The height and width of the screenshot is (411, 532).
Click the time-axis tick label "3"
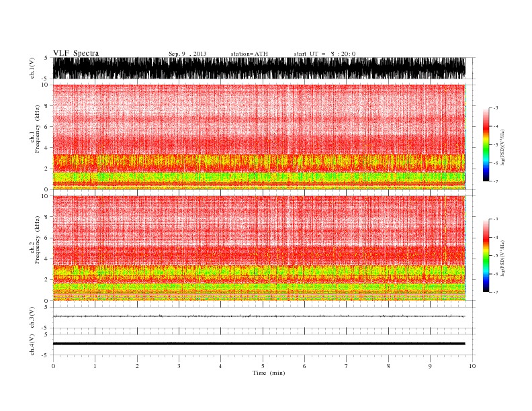coord(179,366)
